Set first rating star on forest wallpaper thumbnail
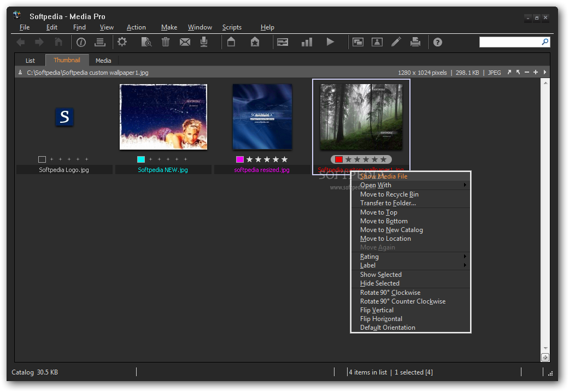This screenshot has width=569, height=392. (x=348, y=159)
